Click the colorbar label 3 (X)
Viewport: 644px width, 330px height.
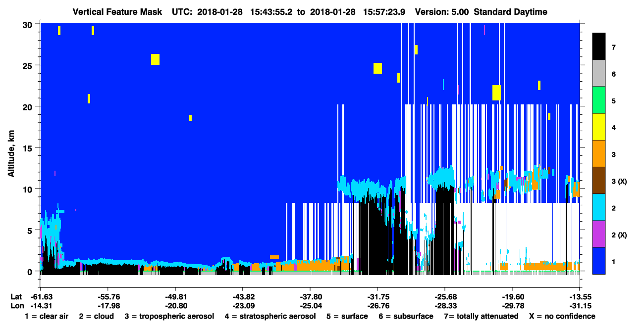tap(619, 181)
